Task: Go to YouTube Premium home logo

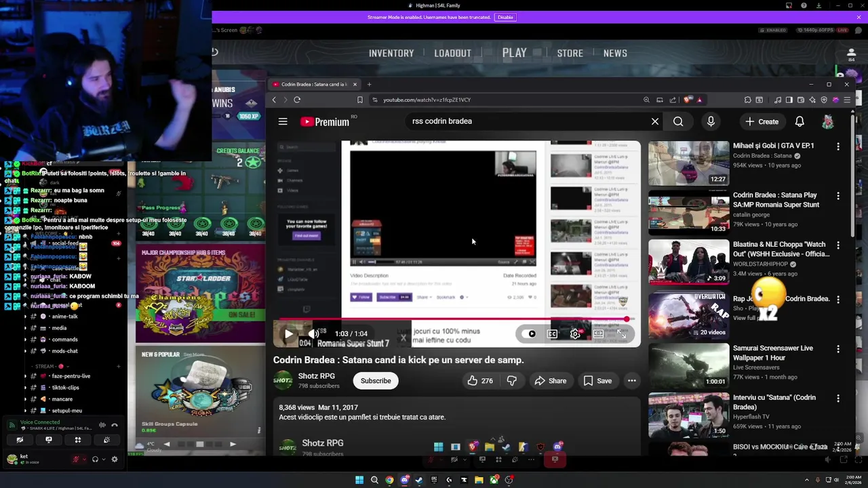Action: pyautogui.click(x=325, y=122)
